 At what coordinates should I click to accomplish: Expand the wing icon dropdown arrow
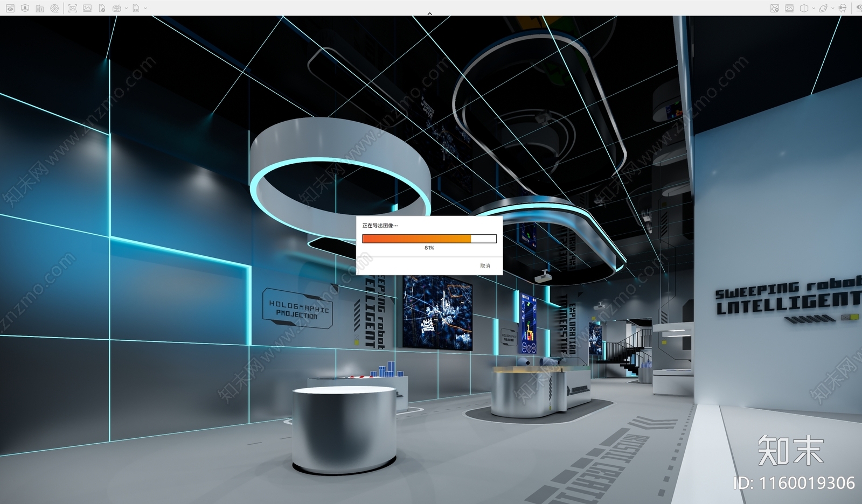click(x=832, y=8)
